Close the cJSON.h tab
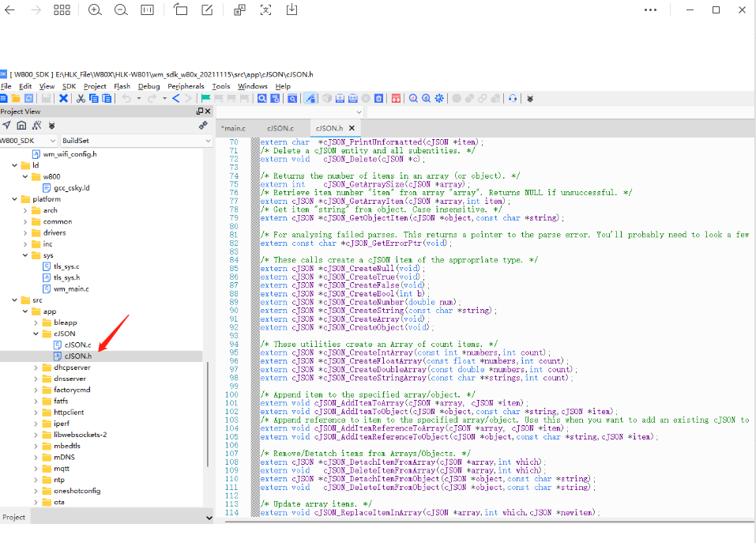 [352, 128]
